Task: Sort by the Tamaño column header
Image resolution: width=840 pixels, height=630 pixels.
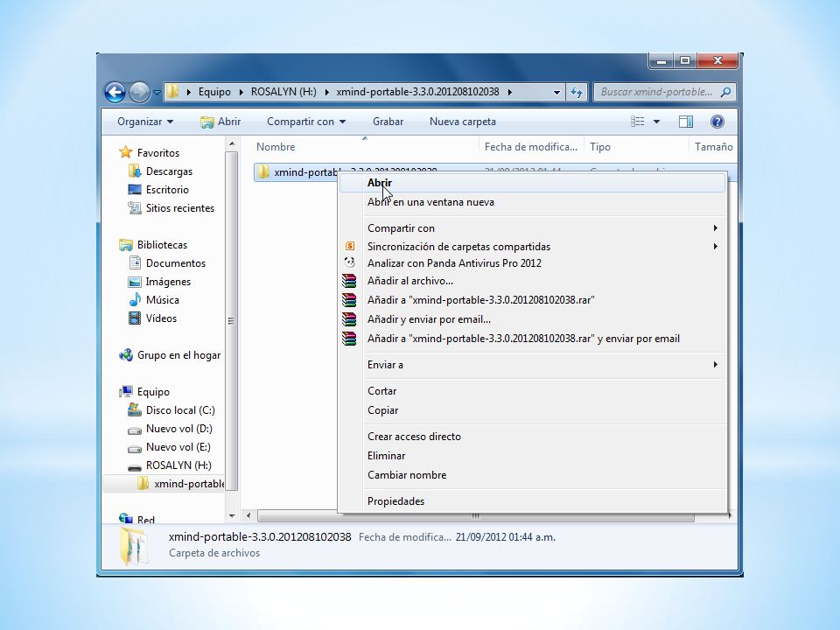Action: coord(713,147)
